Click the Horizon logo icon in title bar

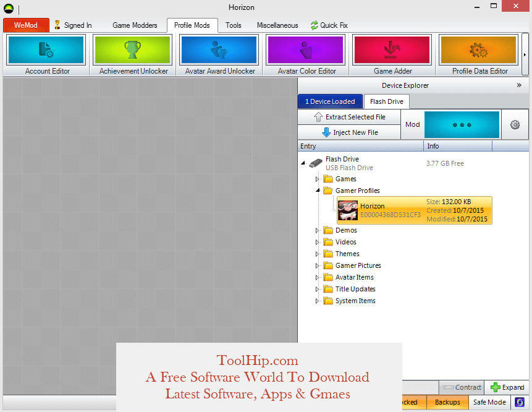(x=9, y=8)
